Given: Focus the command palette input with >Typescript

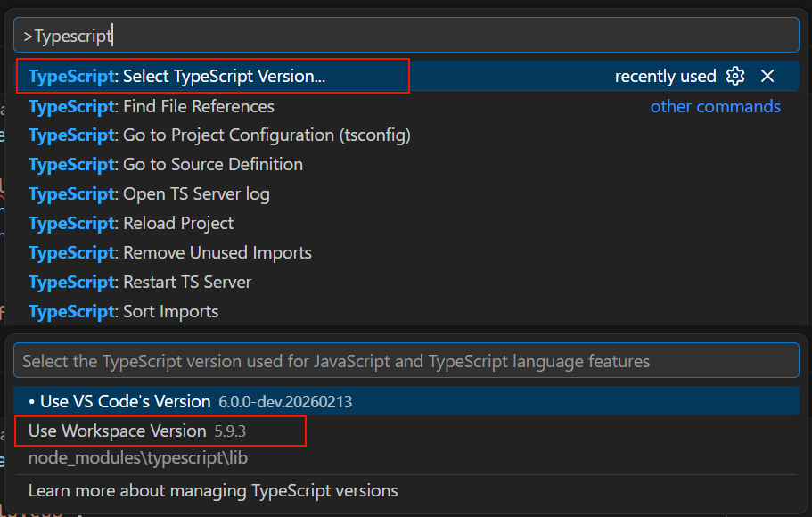Looking at the screenshot, I should (x=406, y=36).
